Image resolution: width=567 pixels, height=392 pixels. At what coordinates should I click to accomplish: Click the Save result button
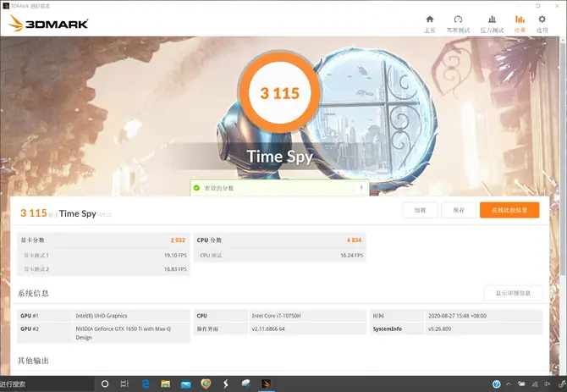459,210
